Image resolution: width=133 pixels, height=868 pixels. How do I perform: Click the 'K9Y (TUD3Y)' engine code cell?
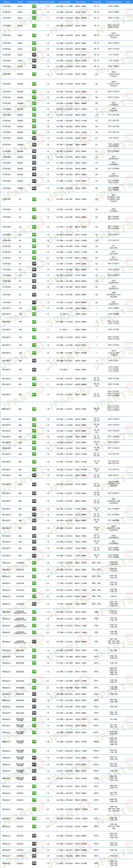[113, 264]
